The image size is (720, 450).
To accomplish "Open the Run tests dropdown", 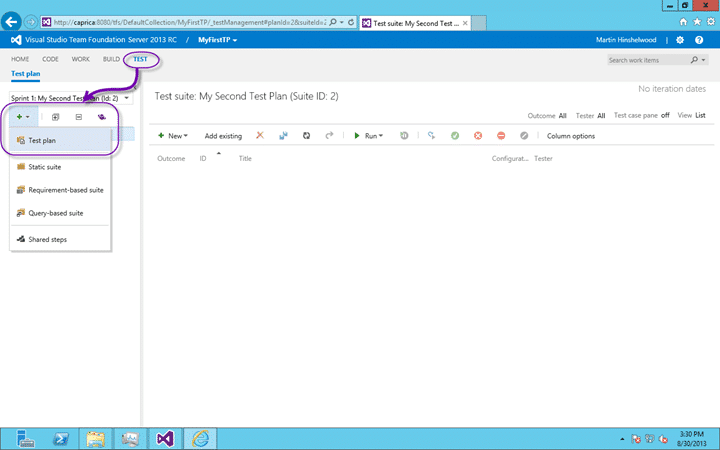I will [368, 136].
